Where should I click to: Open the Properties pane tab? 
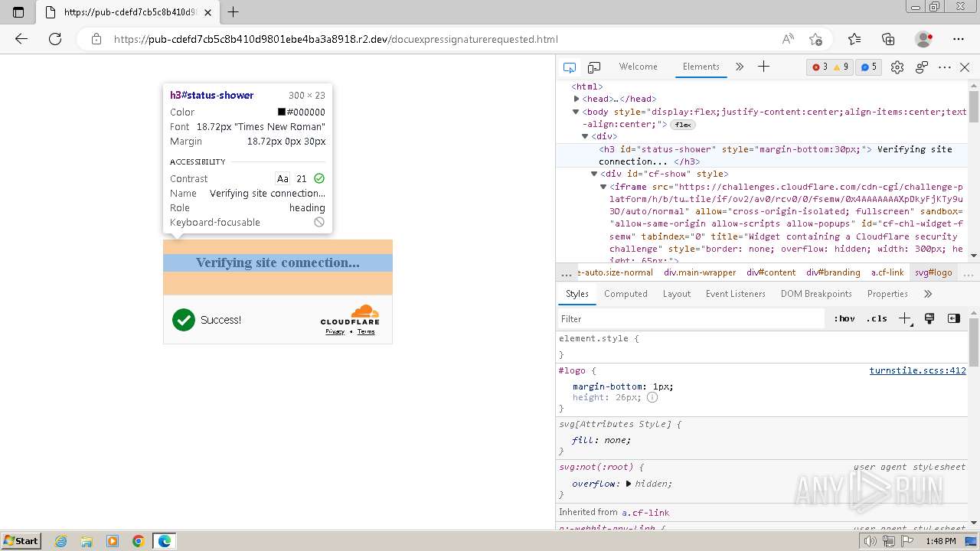click(x=887, y=294)
